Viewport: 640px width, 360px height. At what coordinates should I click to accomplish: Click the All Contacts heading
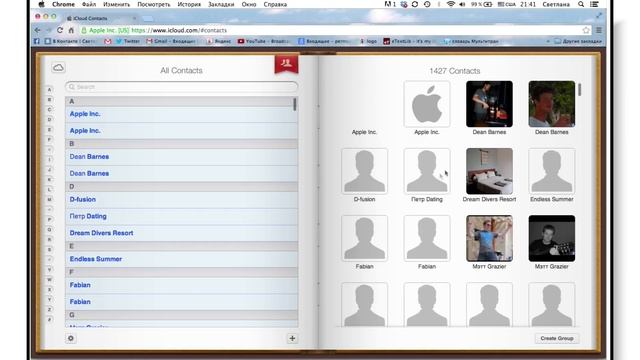point(181,71)
